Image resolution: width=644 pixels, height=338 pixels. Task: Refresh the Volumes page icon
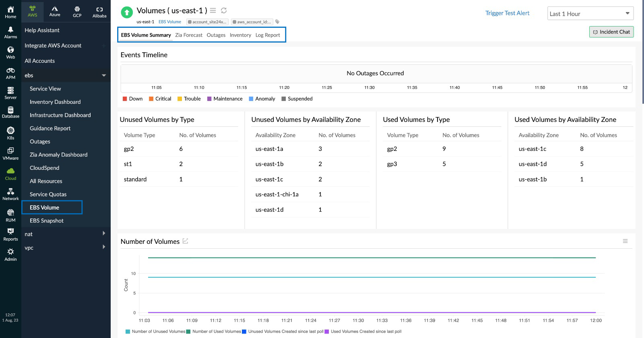click(224, 10)
